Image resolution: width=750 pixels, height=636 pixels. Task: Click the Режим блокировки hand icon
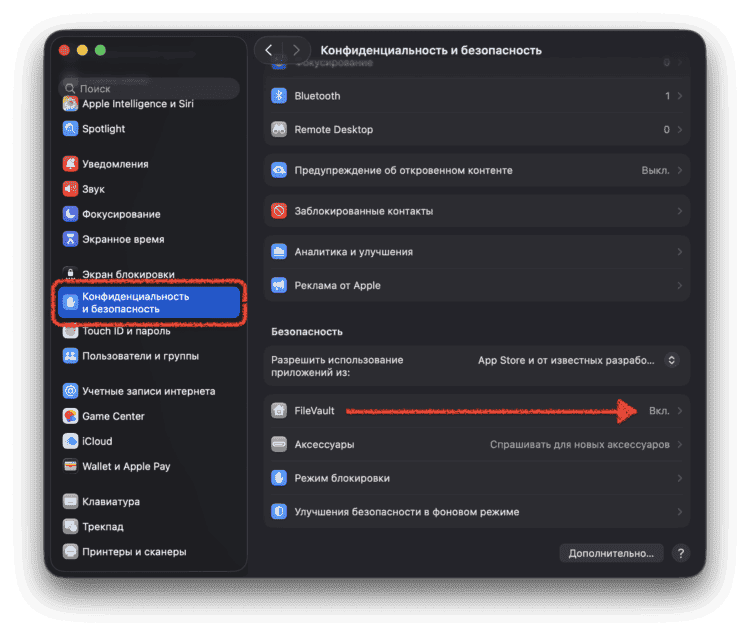279,478
